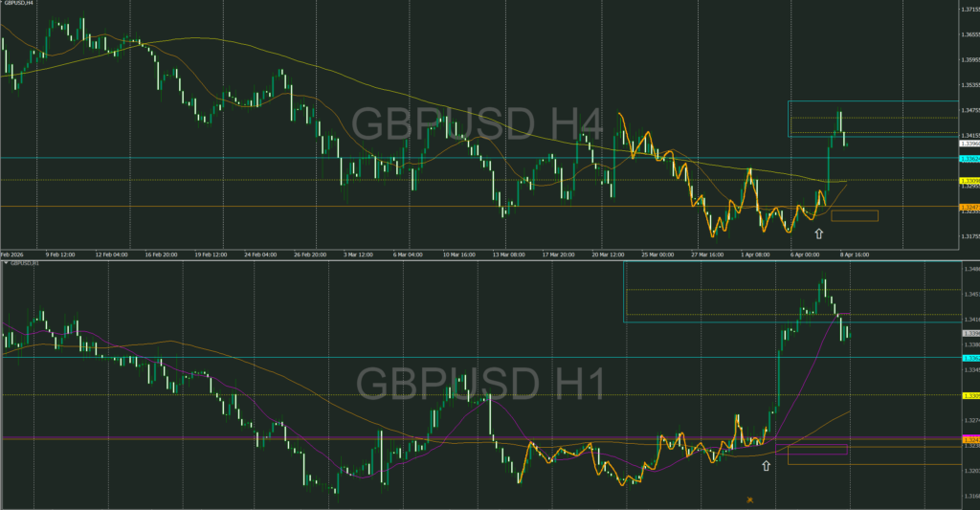Click the GBPUSD H1 watermark text

[x=480, y=384]
